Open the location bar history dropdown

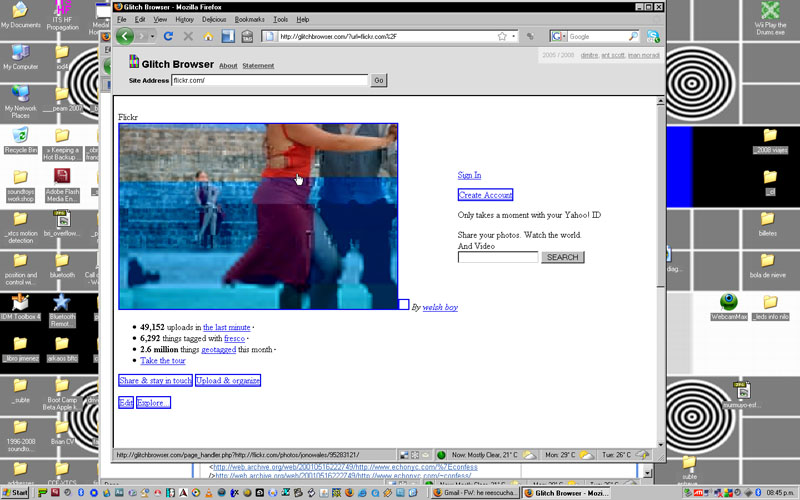point(513,36)
